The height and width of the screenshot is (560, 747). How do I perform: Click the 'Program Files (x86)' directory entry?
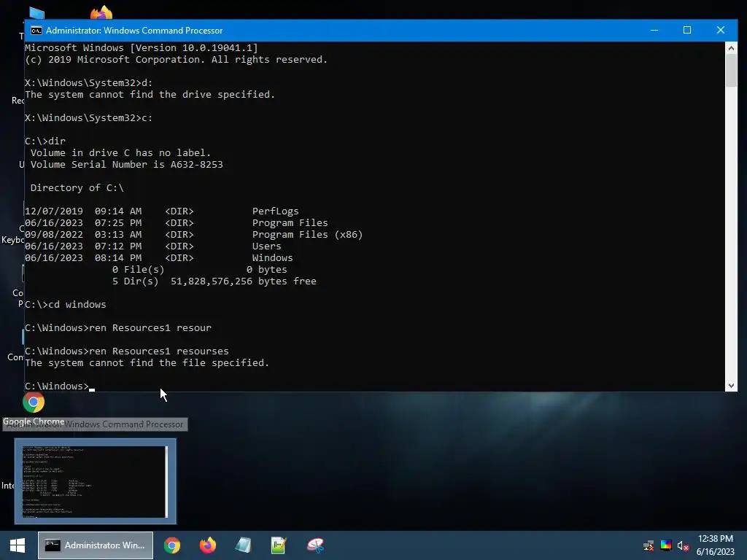coord(307,234)
